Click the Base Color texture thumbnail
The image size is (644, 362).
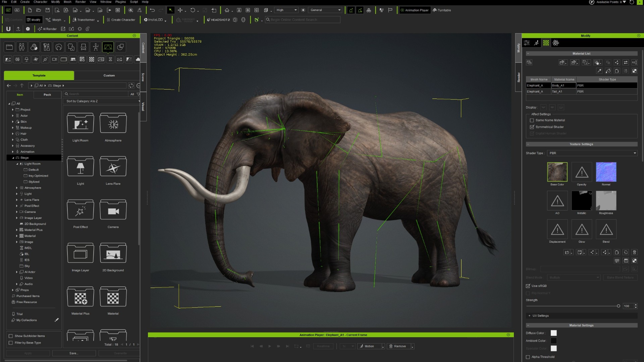[557, 172]
